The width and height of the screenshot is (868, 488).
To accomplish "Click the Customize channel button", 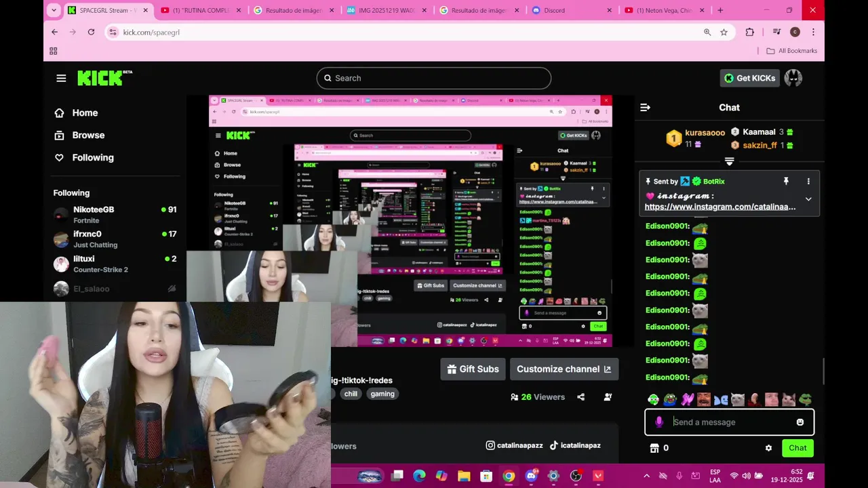I will click(564, 369).
